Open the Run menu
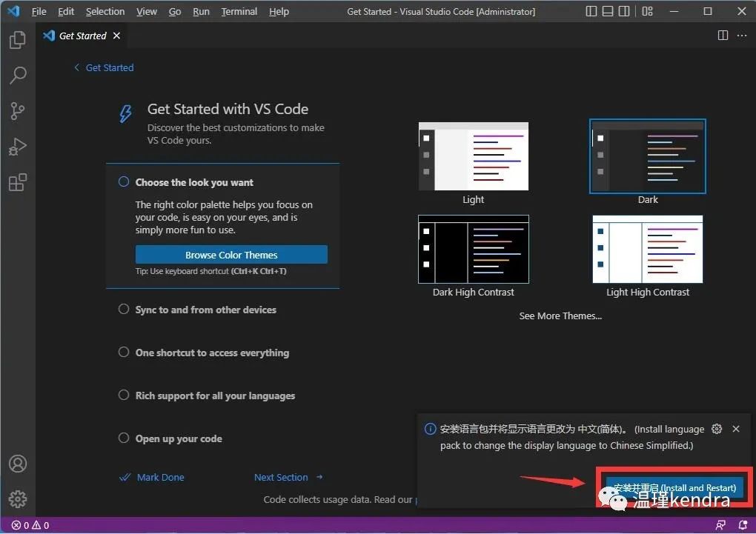 (201, 11)
